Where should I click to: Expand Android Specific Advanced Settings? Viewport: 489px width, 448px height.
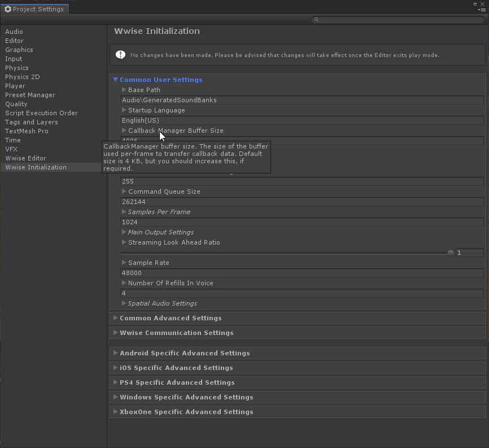pos(116,353)
